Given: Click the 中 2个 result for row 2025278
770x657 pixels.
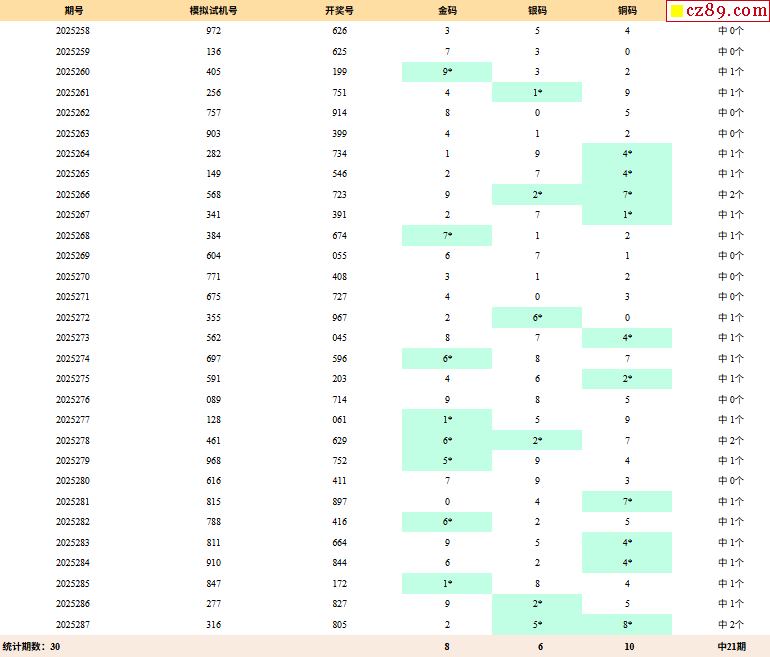Looking at the screenshot, I should tap(731, 440).
